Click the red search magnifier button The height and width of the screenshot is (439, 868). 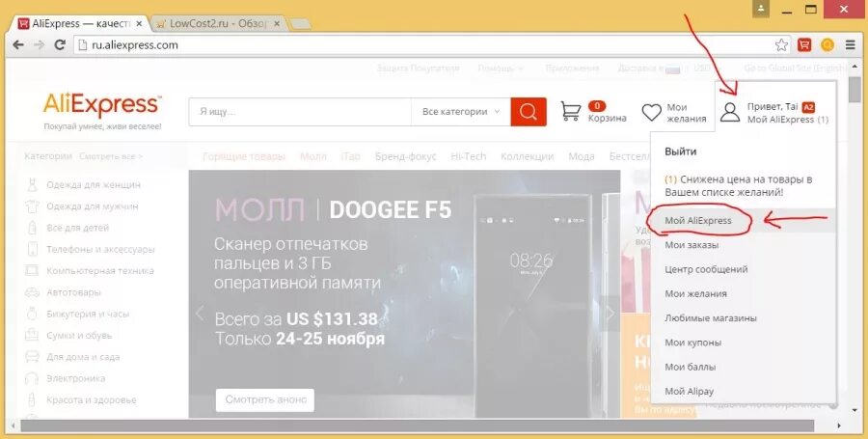pyautogui.click(x=529, y=112)
